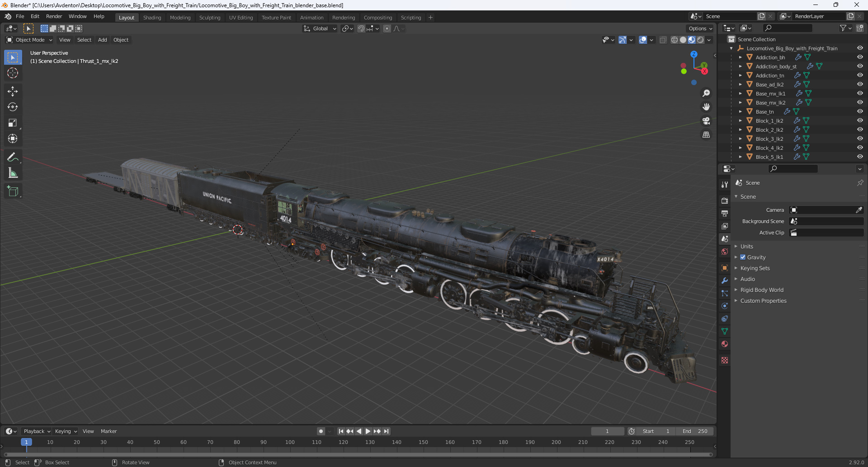Expand the Units panel
This screenshot has height=467, width=868.
point(747,246)
